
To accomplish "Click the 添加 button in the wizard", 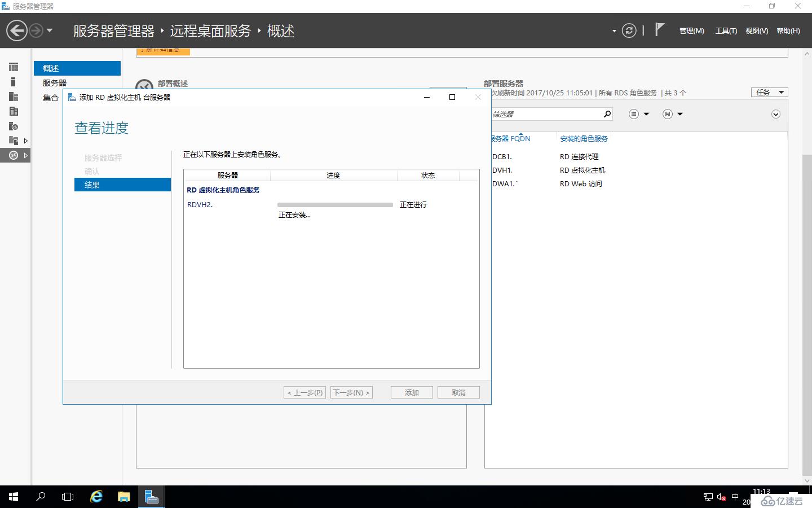I will 412,392.
